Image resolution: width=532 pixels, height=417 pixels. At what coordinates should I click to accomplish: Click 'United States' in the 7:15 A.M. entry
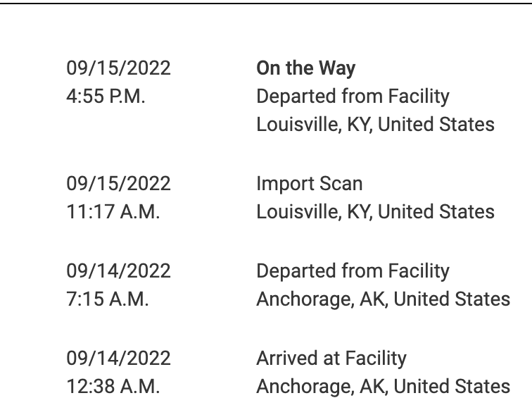(452, 299)
